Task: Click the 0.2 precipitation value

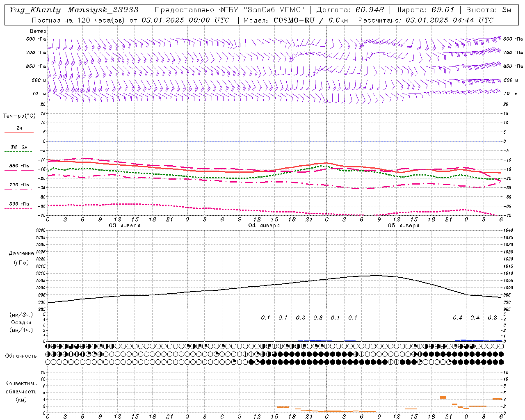Action: point(301,317)
